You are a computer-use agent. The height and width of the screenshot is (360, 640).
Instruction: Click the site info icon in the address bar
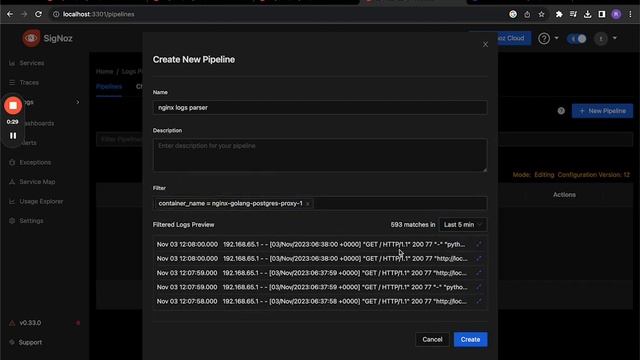pos(56,14)
